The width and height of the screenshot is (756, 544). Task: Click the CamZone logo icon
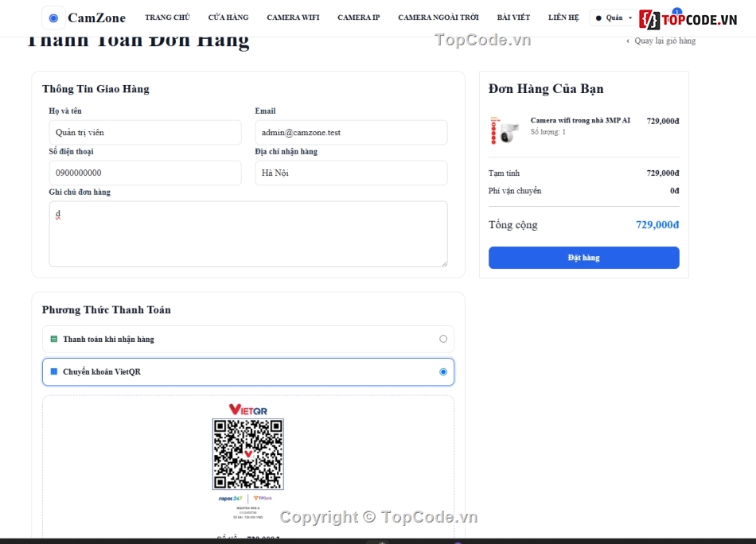(53, 17)
